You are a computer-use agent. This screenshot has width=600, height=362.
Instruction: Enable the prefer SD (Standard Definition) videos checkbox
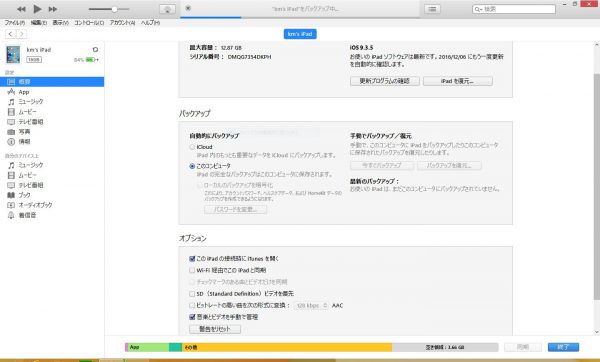tap(192, 294)
